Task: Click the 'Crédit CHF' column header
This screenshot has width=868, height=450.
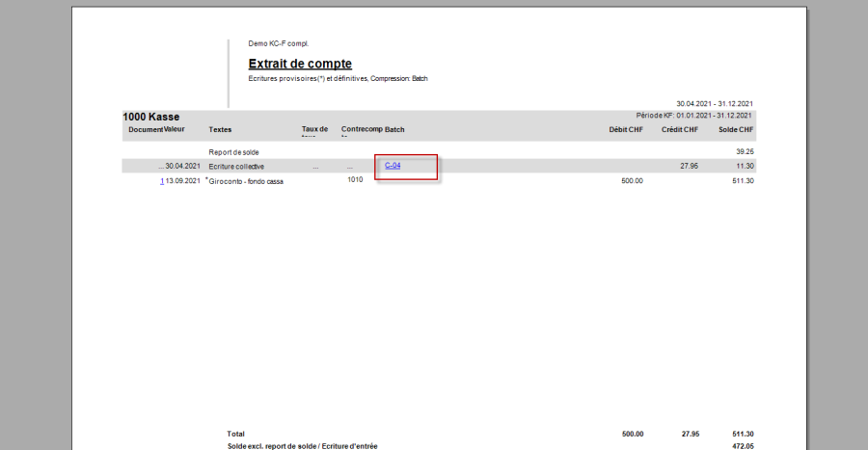Action: click(x=680, y=129)
